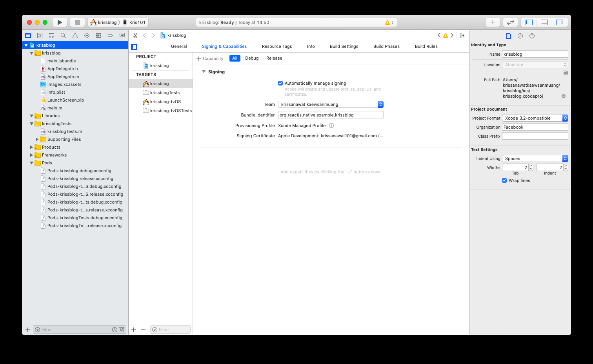Open the Library with plus button
The image size is (593, 364).
pyautogui.click(x=493, y=22)
